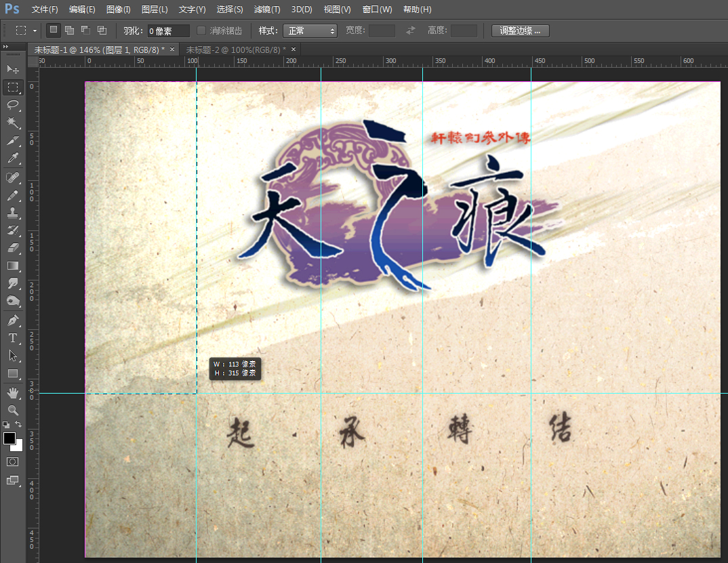Select the Healing Brush tool

[x=12, y=178]
